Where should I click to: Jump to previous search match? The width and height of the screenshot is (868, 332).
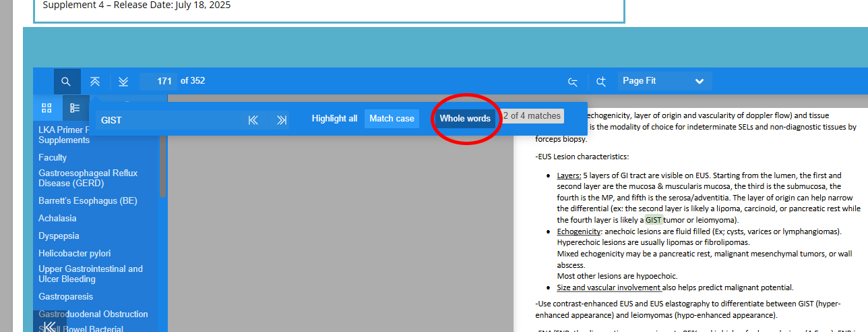point(253,119)
